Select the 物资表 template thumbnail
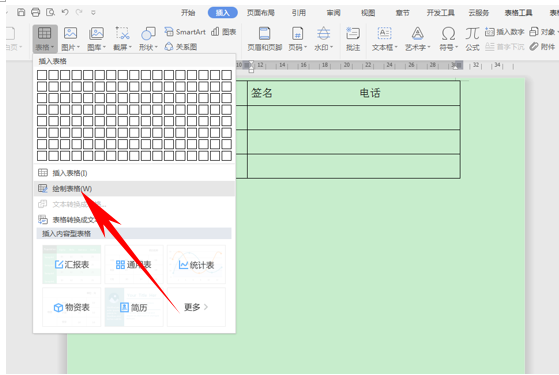The height and width of the screenshot is (375, 559). (x=72, y=307)
